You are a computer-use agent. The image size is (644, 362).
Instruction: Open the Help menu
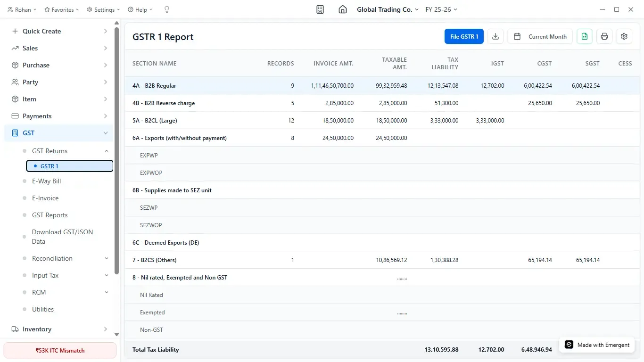pyautogui.click(x=140, y=9)
